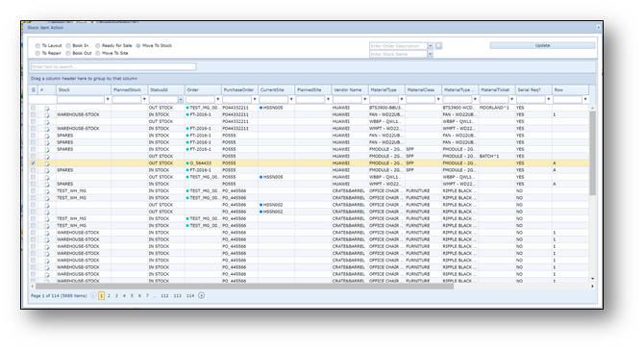The height and width of the screenshot is (350, 644).
Task: Focus the Row column filter text box
Action: point(567,99)
